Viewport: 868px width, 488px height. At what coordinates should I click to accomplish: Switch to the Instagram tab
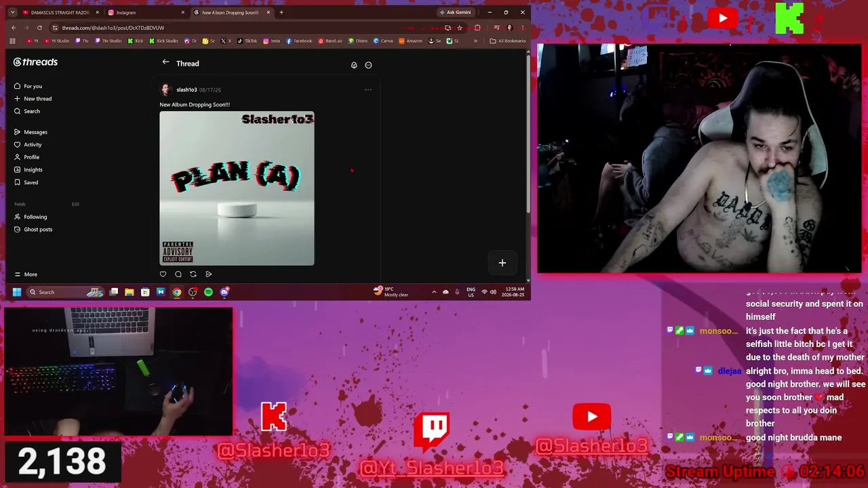[x=146, y=12]
